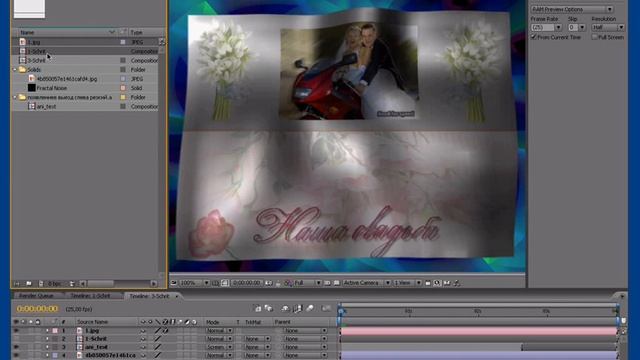640x360 pixels.
Task: Select the Fractal Noise solid item
Action: click(51, 88)
